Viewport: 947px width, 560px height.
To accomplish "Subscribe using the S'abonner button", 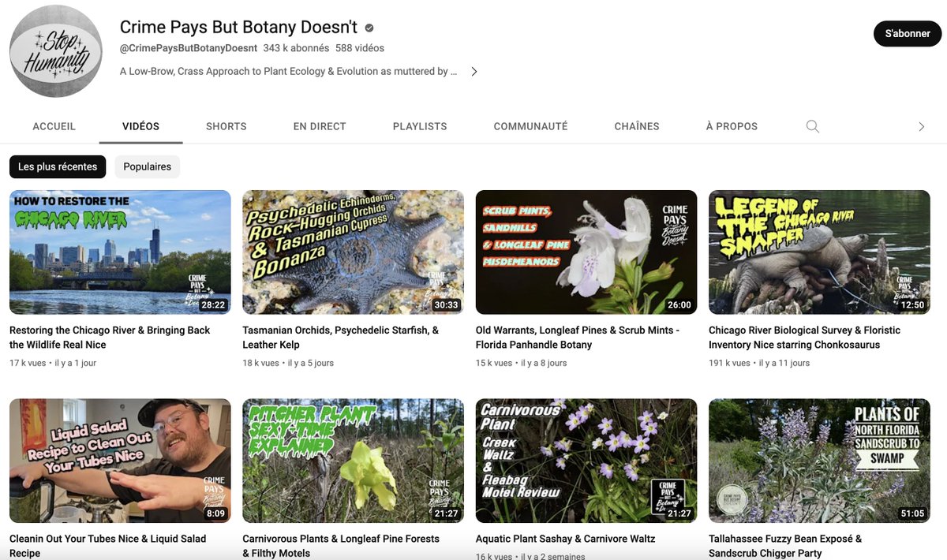I will point(908,34).
